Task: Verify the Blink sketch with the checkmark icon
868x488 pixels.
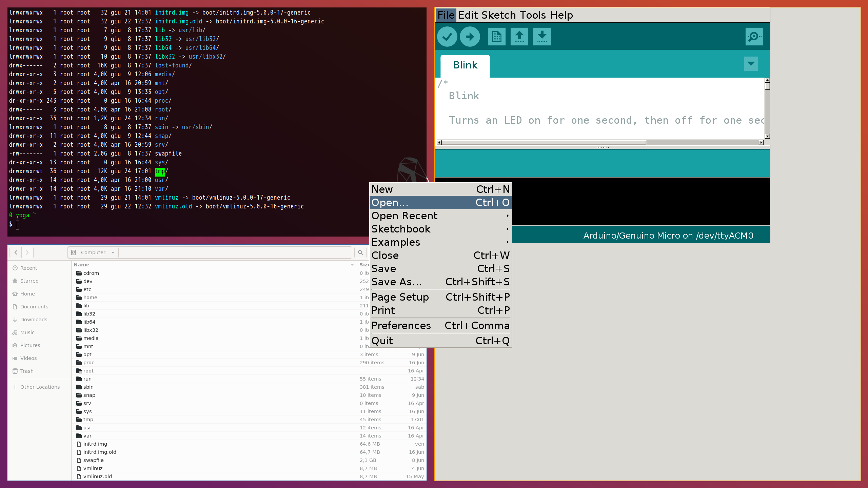Action: coord(447,36)
